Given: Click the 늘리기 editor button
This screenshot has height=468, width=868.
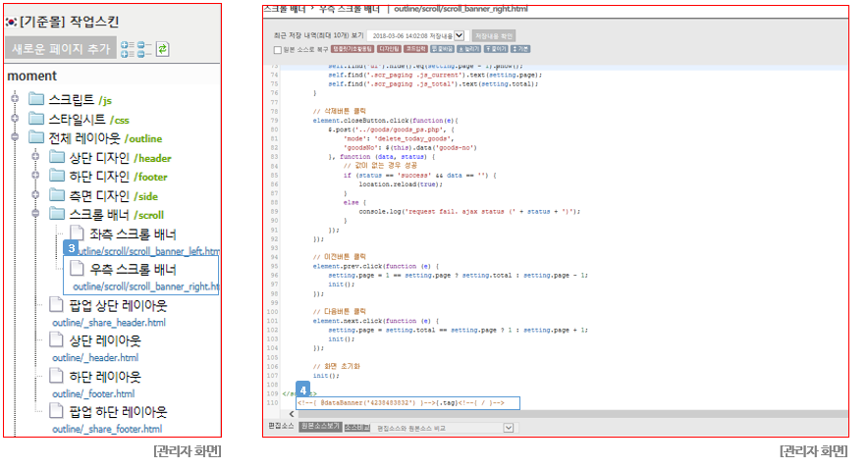Looking at the screenshot, I should pyautogui.click(x=468, y=49).
